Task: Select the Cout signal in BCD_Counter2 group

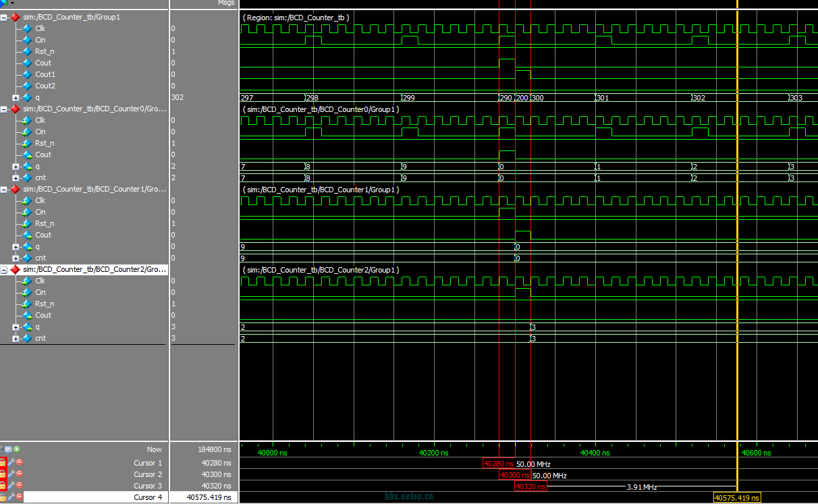Action: pyautogui.click(x=43, y=315)
